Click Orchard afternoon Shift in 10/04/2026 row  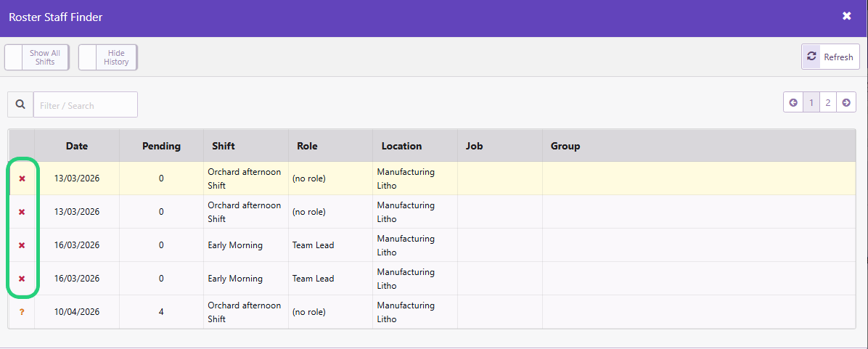(x=244, y=312)
